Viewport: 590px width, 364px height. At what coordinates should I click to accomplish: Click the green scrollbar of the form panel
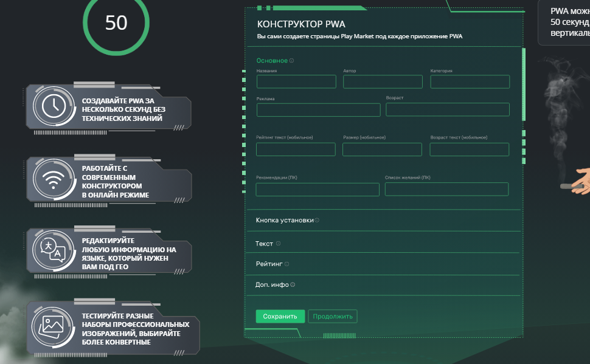click(524, 84)
